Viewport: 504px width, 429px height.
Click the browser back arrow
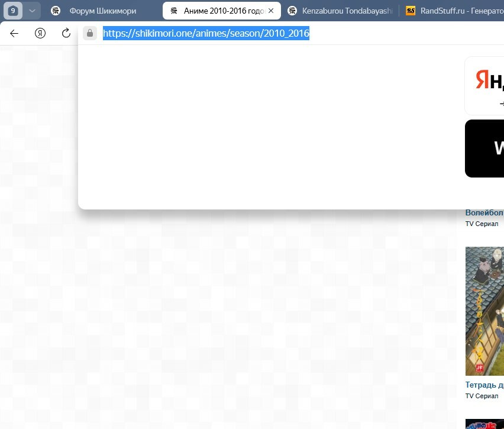coord(14,33)
